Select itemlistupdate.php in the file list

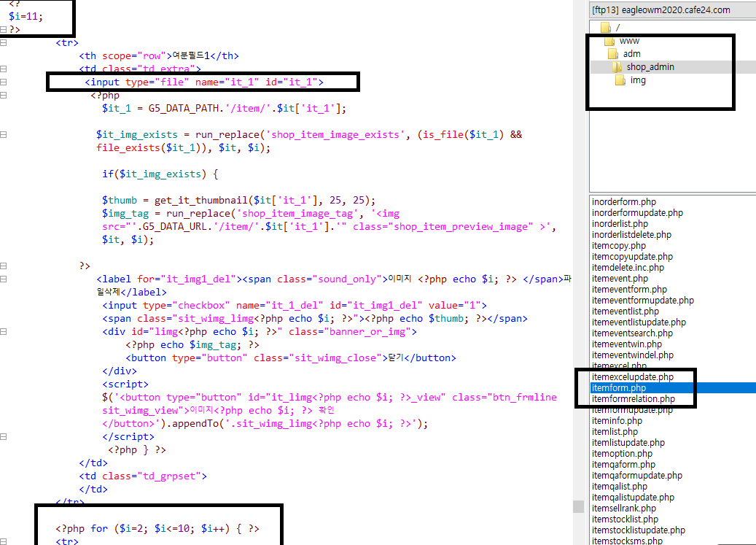(628, 443)
